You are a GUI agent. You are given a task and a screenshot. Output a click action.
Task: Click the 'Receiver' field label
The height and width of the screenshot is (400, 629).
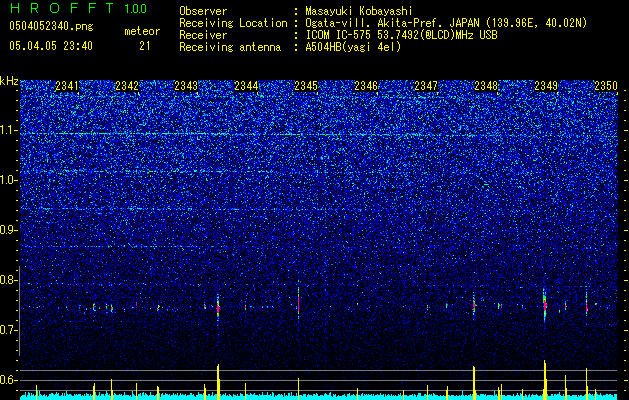coord(203,35)
